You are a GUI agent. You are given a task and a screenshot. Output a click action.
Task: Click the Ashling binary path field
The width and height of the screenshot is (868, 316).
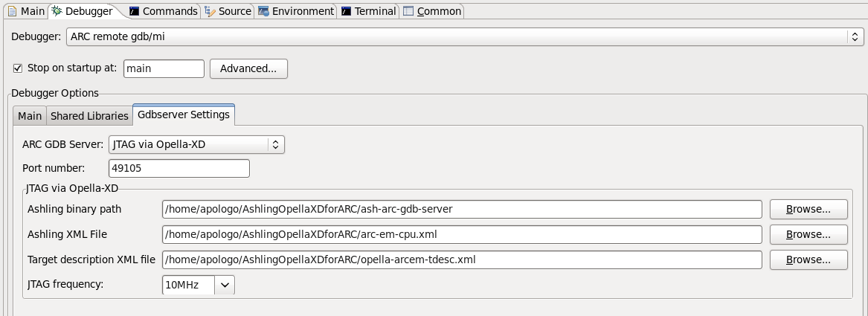(462, 209)
